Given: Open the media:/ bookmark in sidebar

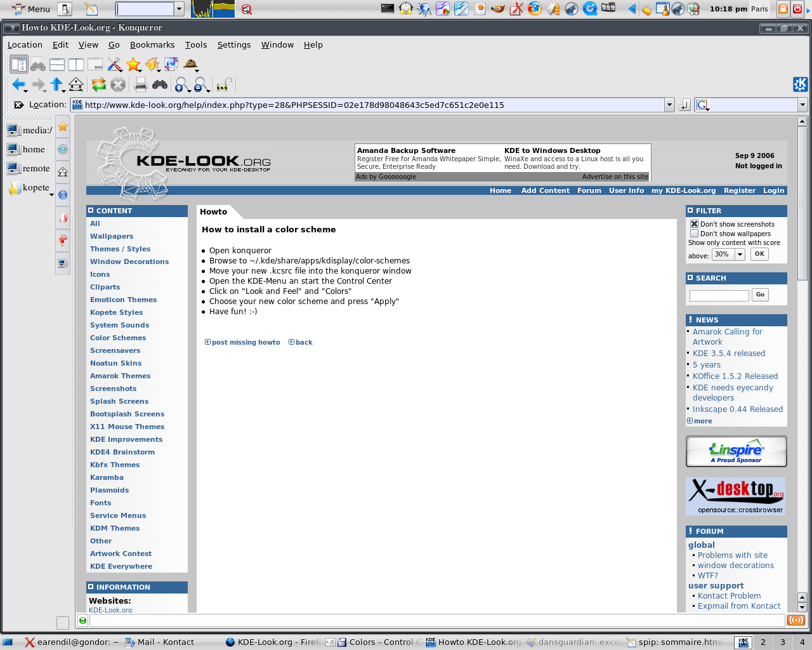Looking at the screenshot, I should [30, 130].
